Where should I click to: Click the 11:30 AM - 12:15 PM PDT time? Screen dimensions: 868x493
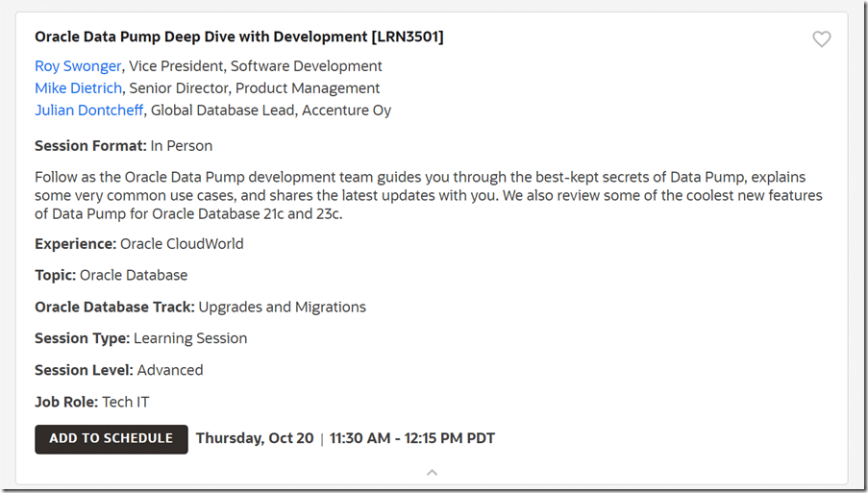pos(411,438)
